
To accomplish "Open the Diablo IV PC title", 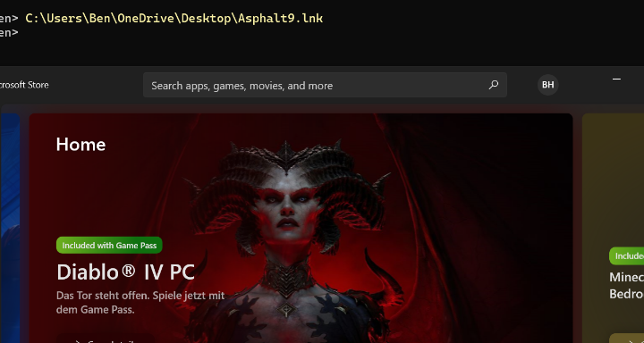I will tap(126, 272).
